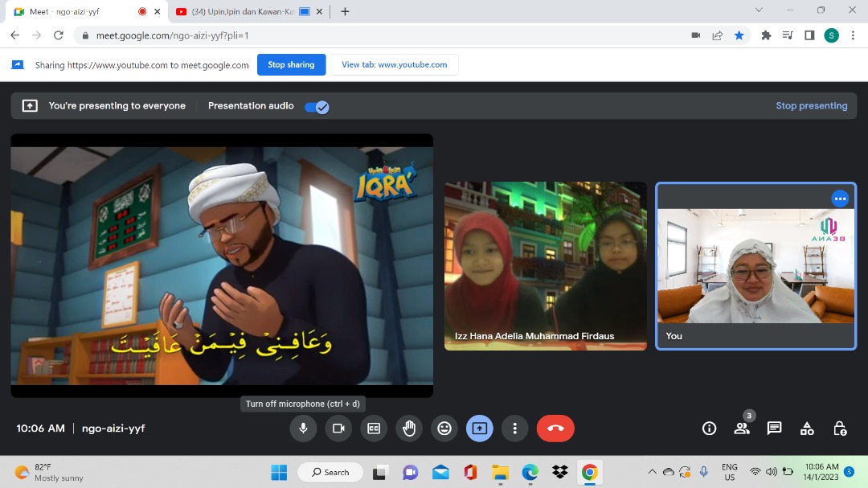
Task: Open Dropbox from taskbar
Action: [x=560, y=473]
